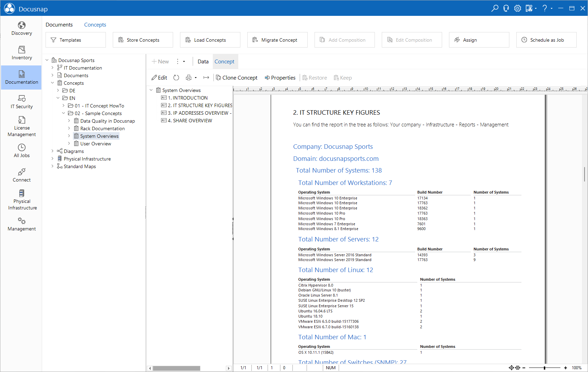Expand the DE folder
This screenshot has height=372, width=588.
pyautogui.click(x=58, y=91)
